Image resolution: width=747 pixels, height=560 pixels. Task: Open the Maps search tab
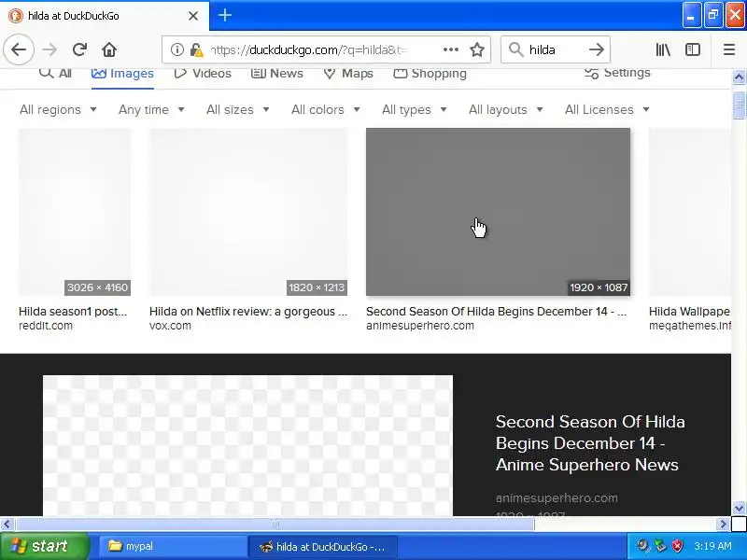(348, 73)
